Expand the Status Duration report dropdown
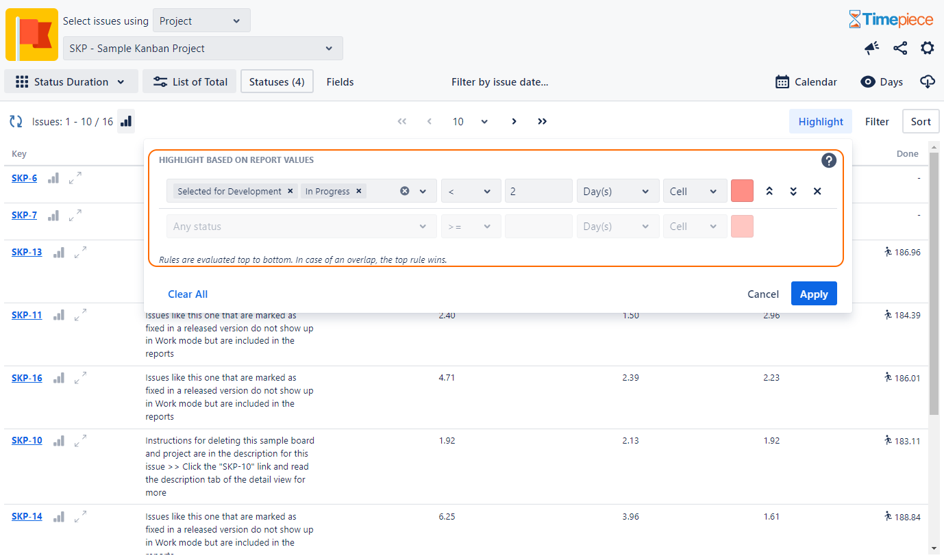 [x=71, y=82]
